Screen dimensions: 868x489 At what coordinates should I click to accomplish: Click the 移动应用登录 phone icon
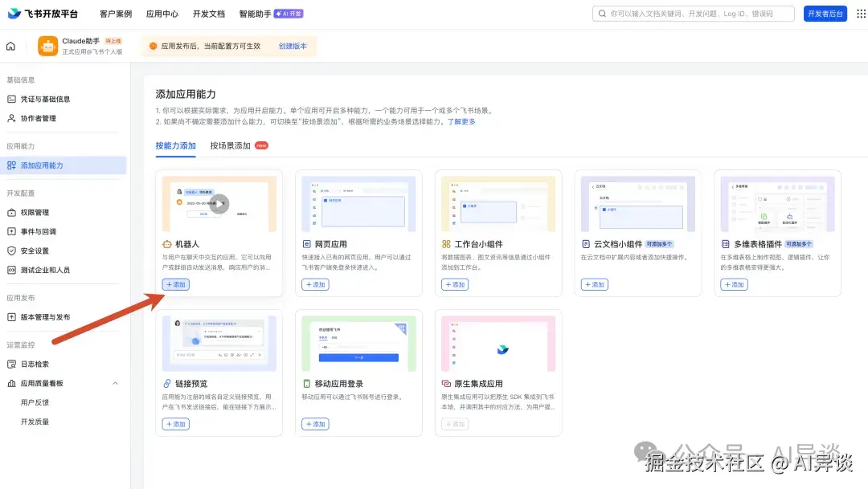(306, 383)
